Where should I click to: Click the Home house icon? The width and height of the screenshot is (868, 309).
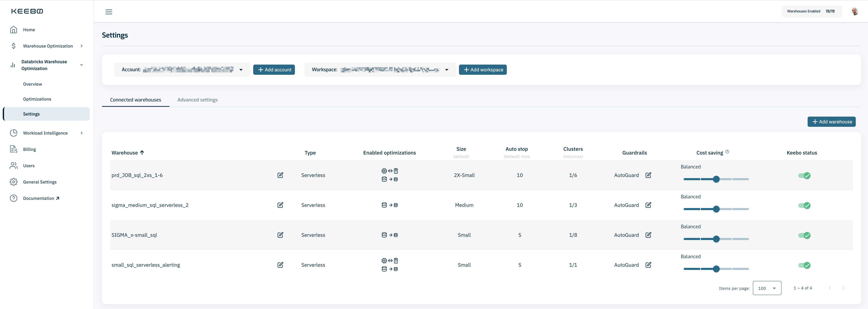coord(13,30)
